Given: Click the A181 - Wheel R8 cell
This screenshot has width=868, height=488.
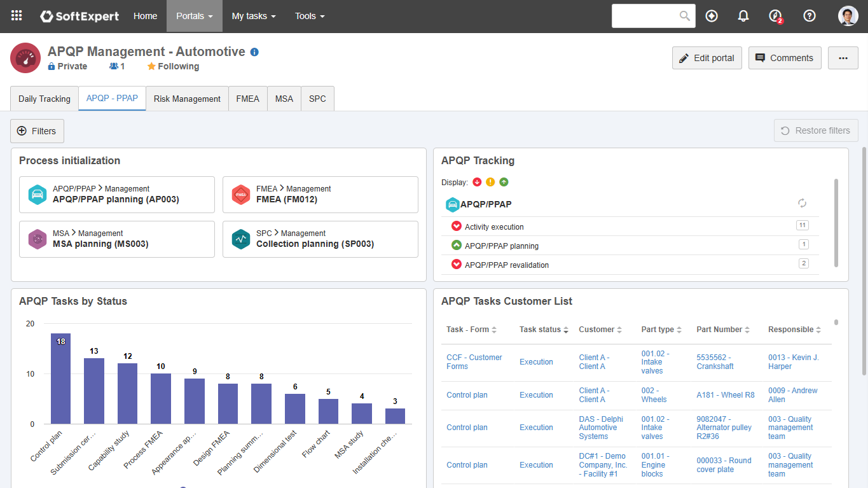Looking at the screenshot, I should point(726,395).
